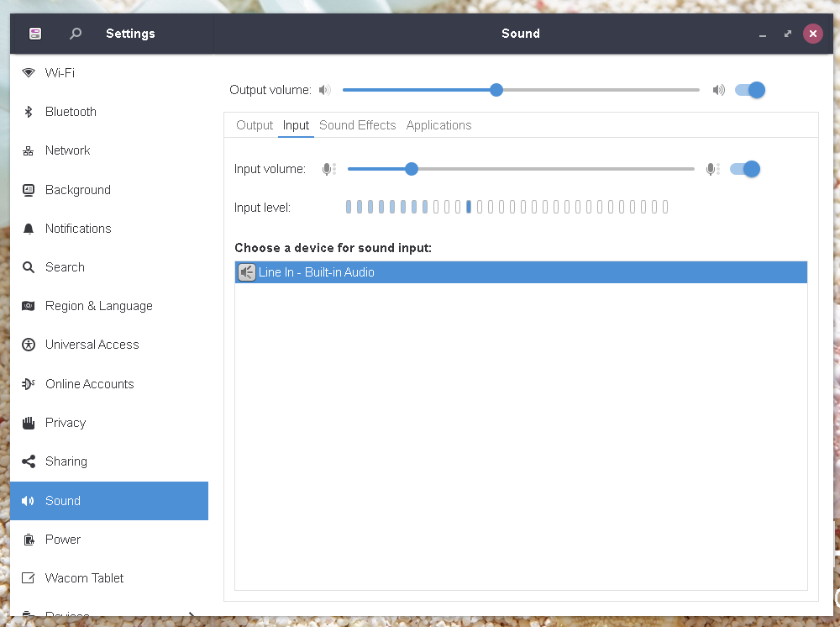
Task: Click the low output volume speaker icon
Action: click(x=325, y=90)
